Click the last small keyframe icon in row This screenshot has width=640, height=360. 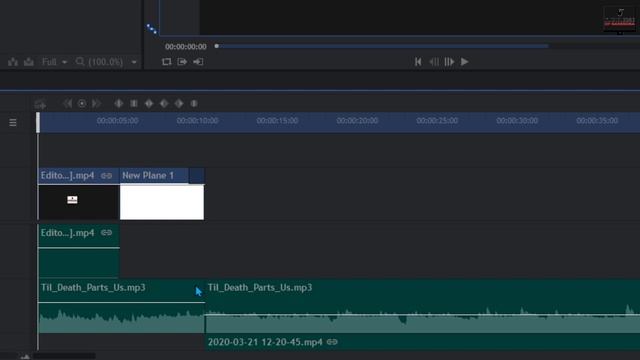tap(194, 104)
